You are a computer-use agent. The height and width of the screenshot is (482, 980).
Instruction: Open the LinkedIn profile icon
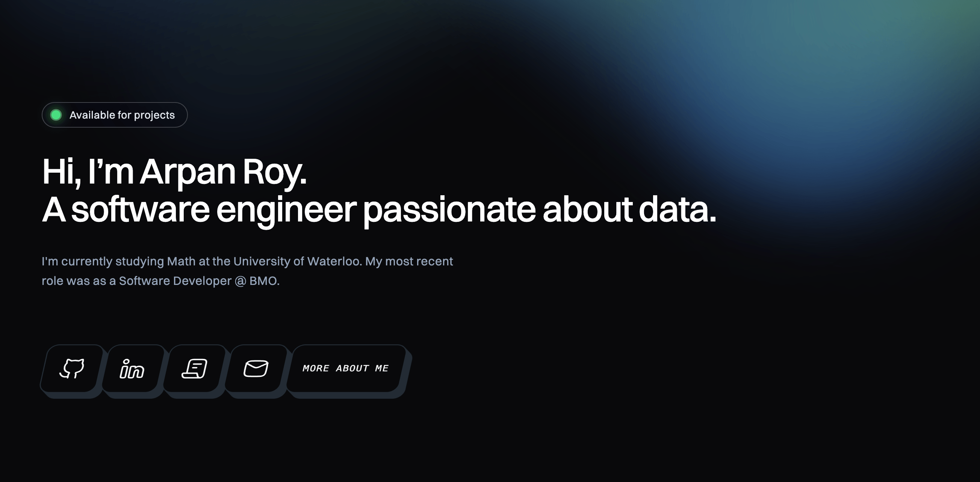(x=132, y=368)
